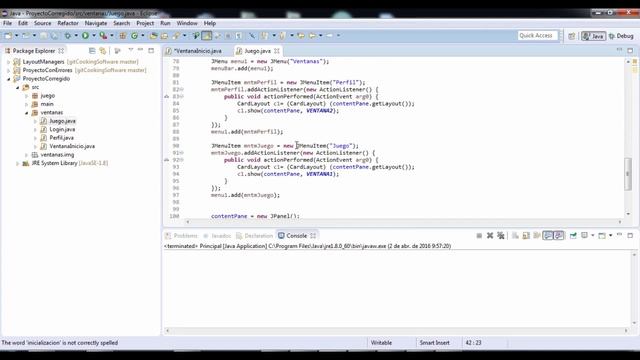The width and height of the screenshot is (640, 360).
Task: Open the Source menu
Action: pos(42,23)
